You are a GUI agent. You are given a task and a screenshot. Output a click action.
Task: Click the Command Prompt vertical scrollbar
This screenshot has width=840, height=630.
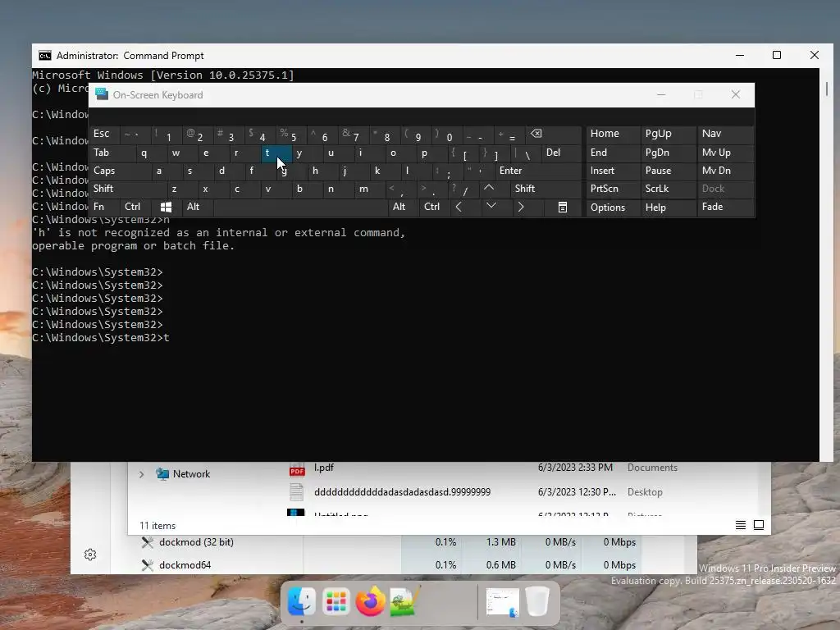tap(827, 263)
